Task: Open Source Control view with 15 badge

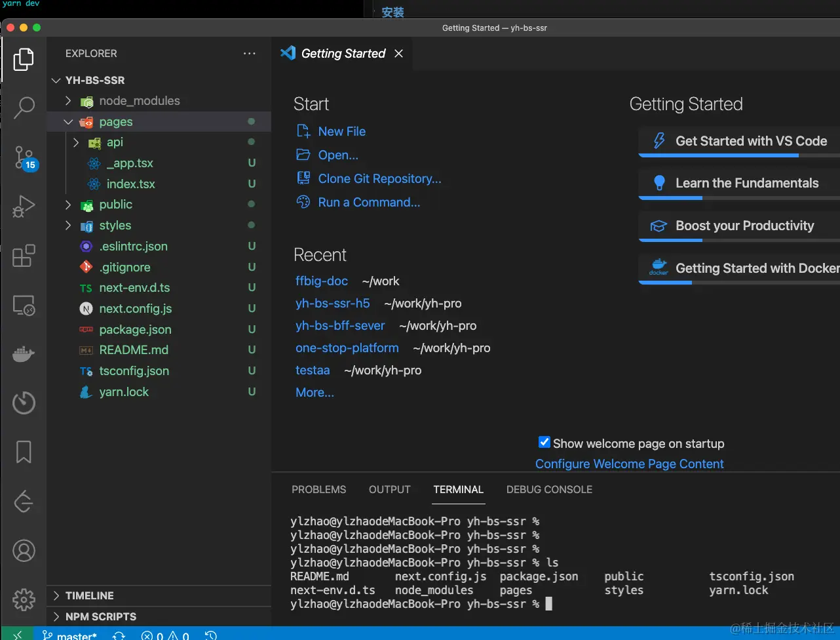Action: [x=24, y=157]
